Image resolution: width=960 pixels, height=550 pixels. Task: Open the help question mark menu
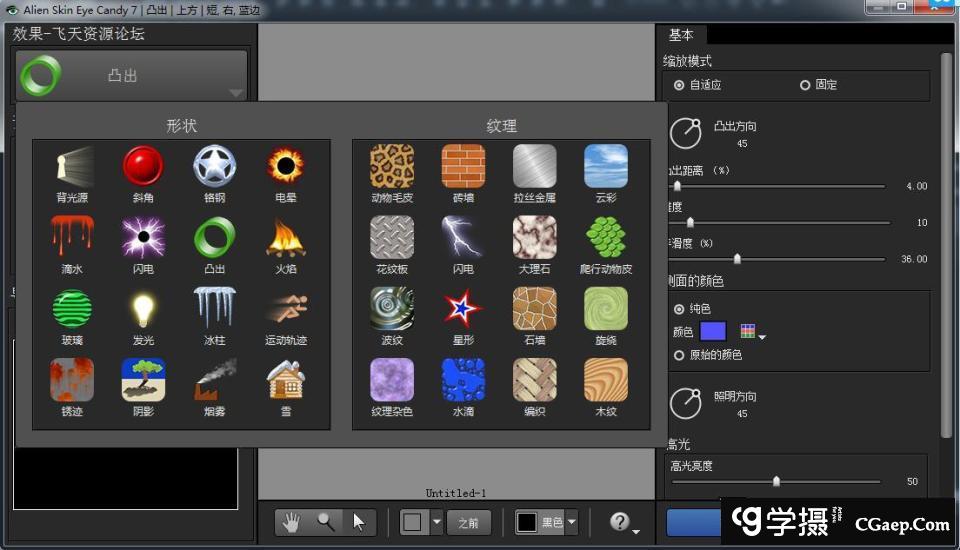(x=623, y=522)
